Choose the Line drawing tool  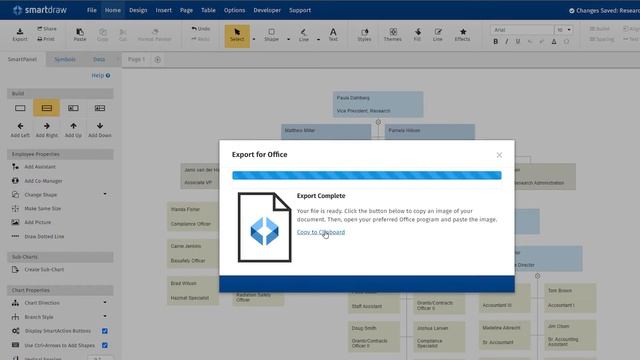pos(304,35)
